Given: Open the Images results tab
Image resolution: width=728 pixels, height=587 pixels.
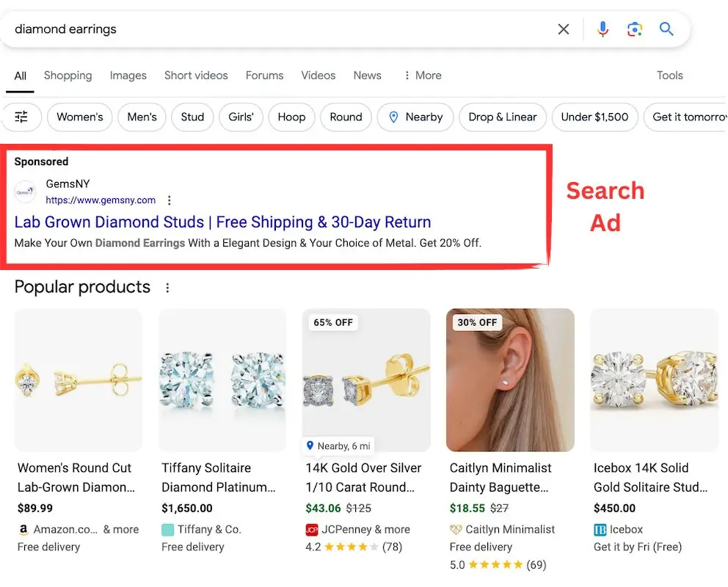Looking at the screenshot, I should [x=128, y=75].
